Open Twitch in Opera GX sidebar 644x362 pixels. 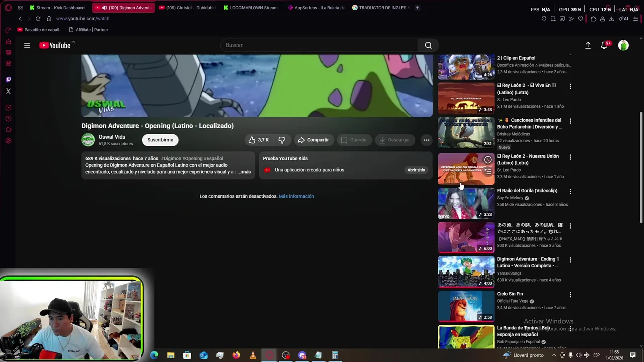tap(8, 80)
